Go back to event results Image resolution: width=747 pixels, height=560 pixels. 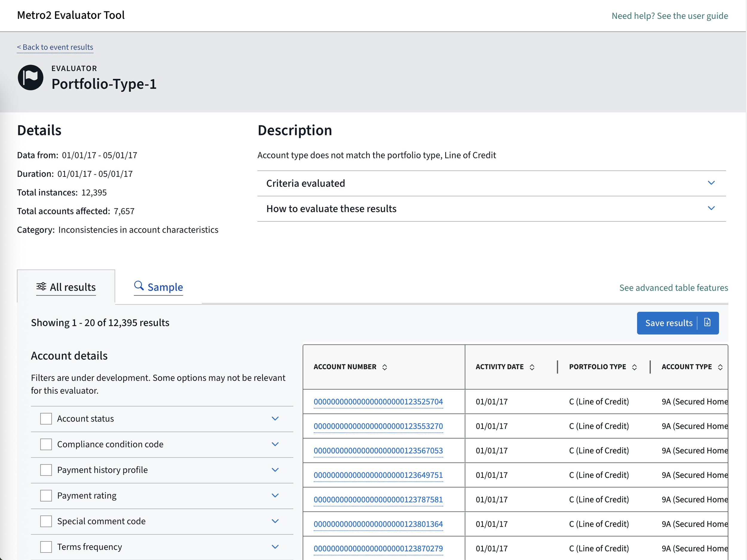55,47
